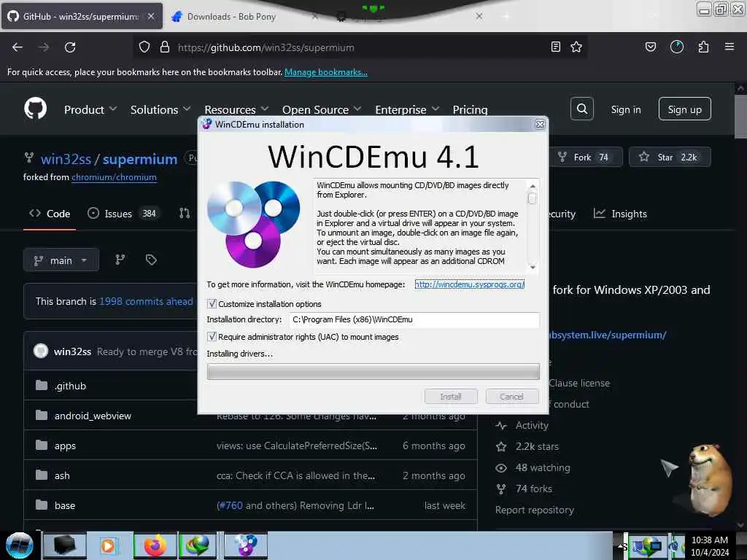Open the ash folder
Viewport: 747px width, 560px height.
tap(62, 475)
